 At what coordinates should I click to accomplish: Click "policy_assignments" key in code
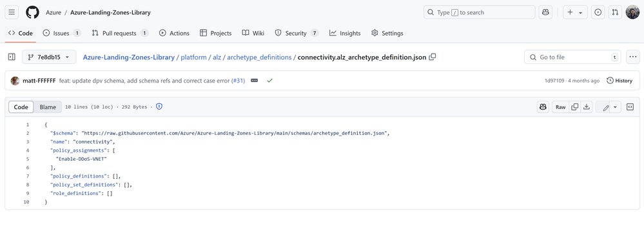click(79, 150)
